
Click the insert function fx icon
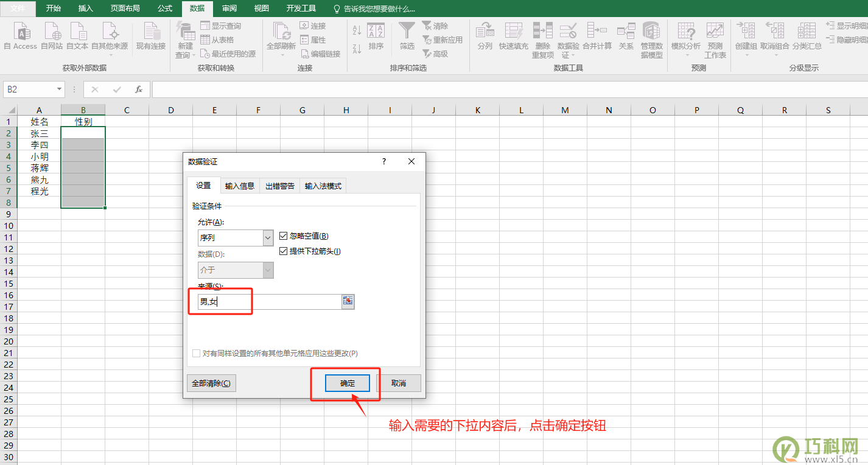(x=139, y=89)
